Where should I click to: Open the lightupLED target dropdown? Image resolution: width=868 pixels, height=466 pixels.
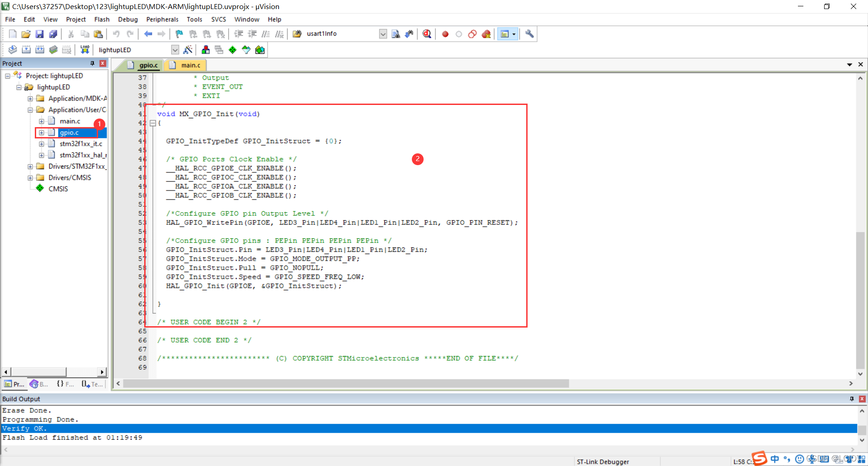click(175, 50)
